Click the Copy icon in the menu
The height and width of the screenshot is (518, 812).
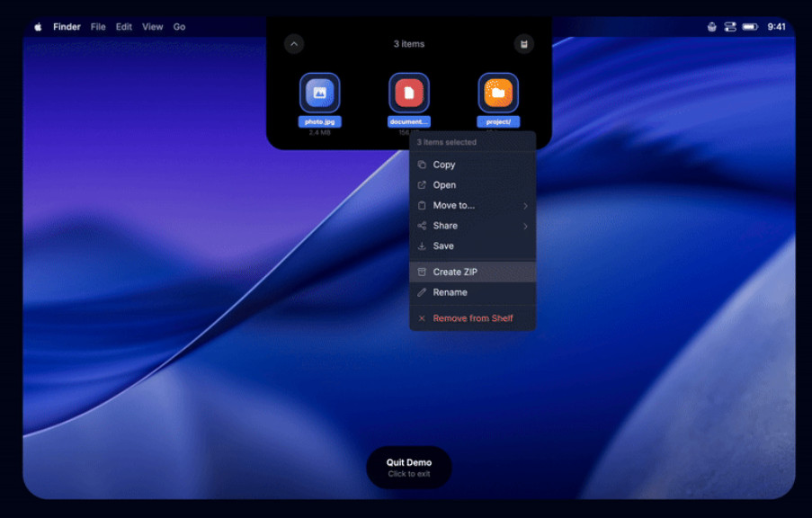click(422, 165)
